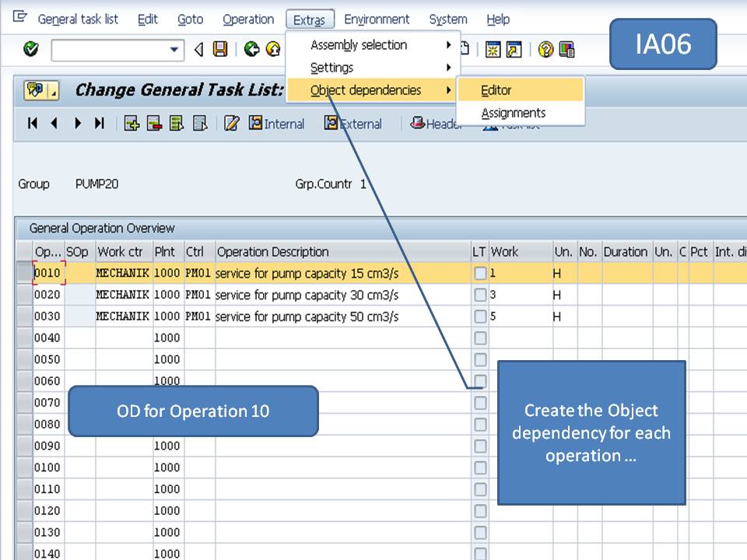The image size is (747, 560).
Task: Expand the Assembly selection submenu
Action: coord(373,45)
